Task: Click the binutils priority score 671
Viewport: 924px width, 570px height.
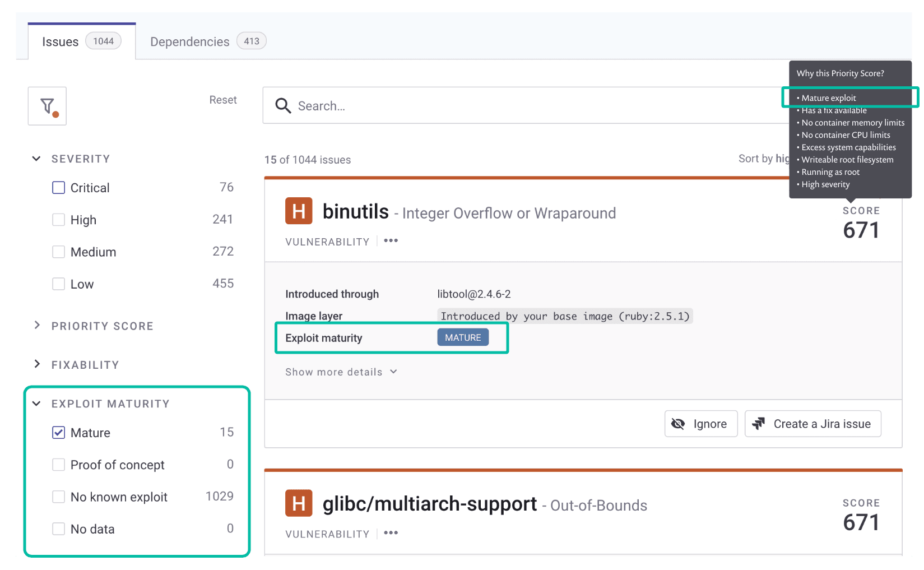Action: click(x=861, y=230)
